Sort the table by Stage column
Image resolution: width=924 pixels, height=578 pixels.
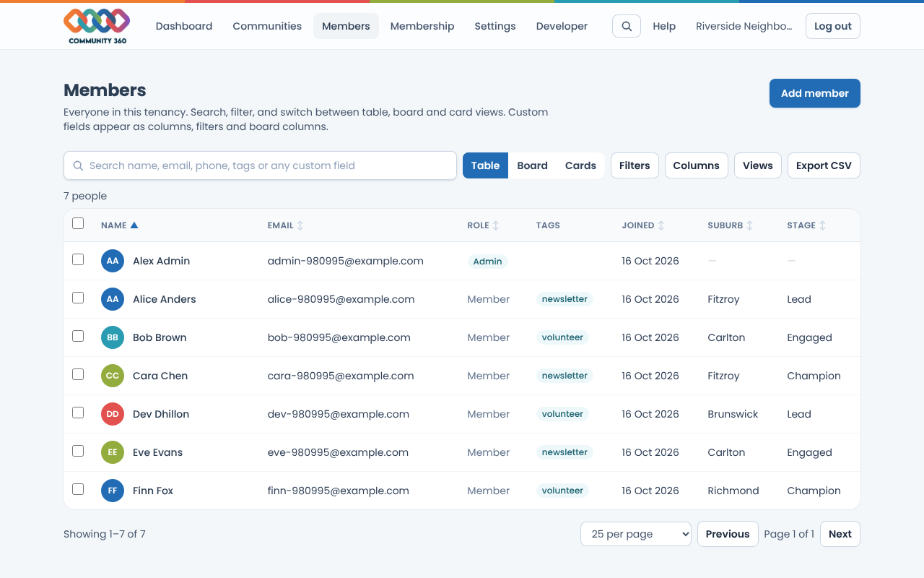tap(806, 225)
